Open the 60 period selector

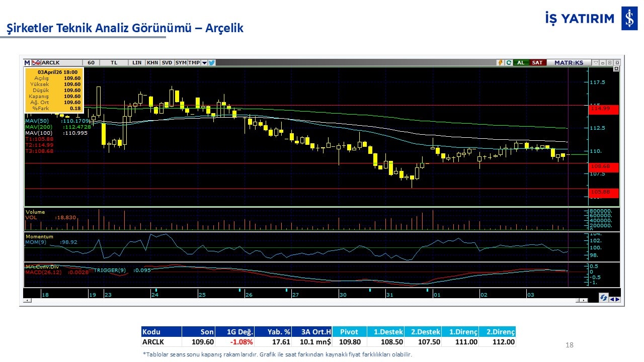click(91, 63)
